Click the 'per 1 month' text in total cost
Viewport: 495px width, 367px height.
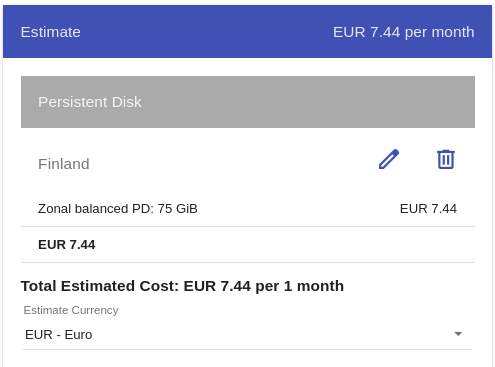click(x=300, y=286)
